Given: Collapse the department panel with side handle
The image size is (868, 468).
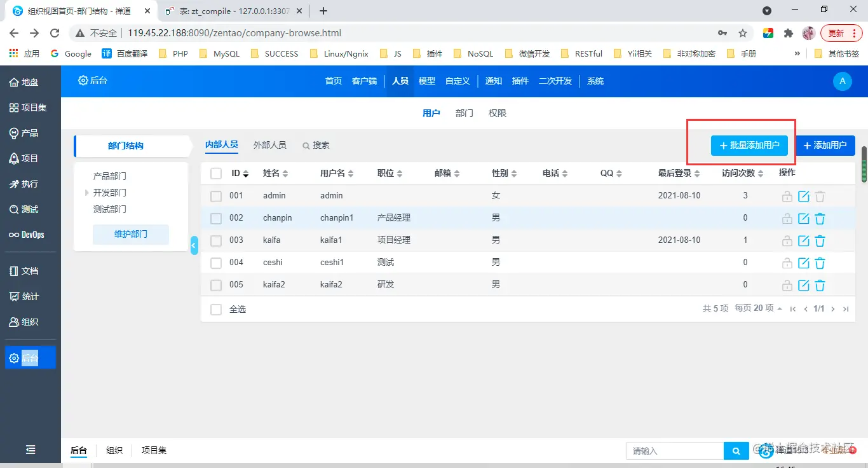Looking at the screenshot, I should pyautogui.click(x=194, y=245).
